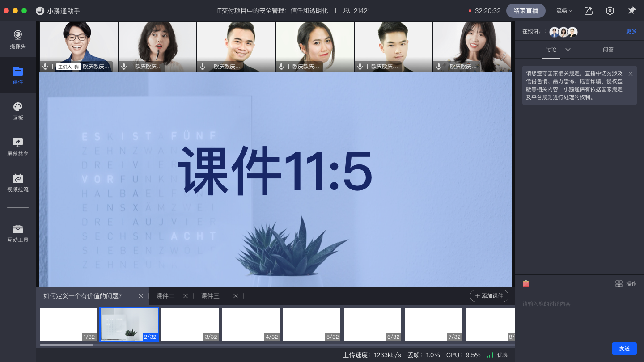
Task: Toggle the microphone on the last video tile
Action: [x=439, y=67]
